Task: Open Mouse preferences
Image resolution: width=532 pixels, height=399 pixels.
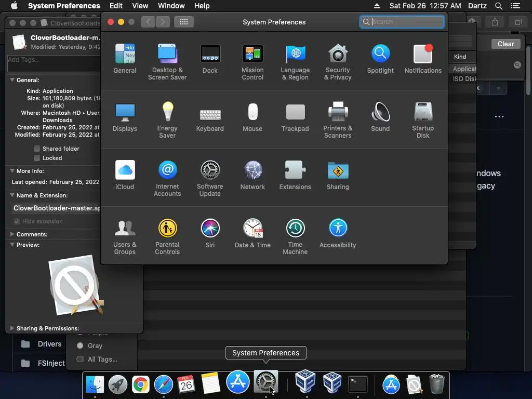Action: tap(252, 117)
